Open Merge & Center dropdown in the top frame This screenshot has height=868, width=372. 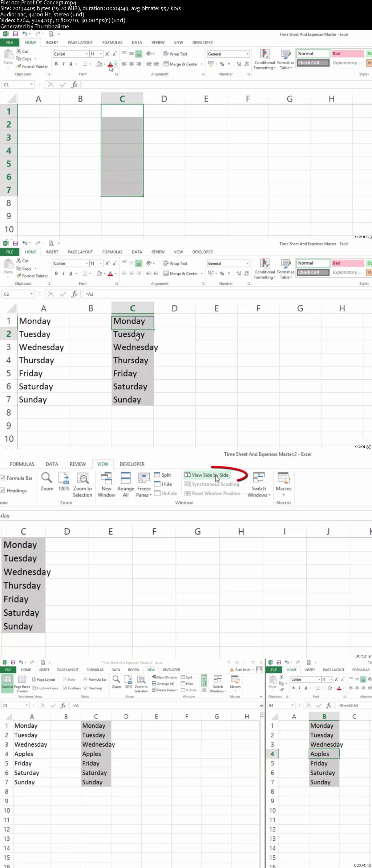coord(202,64)
